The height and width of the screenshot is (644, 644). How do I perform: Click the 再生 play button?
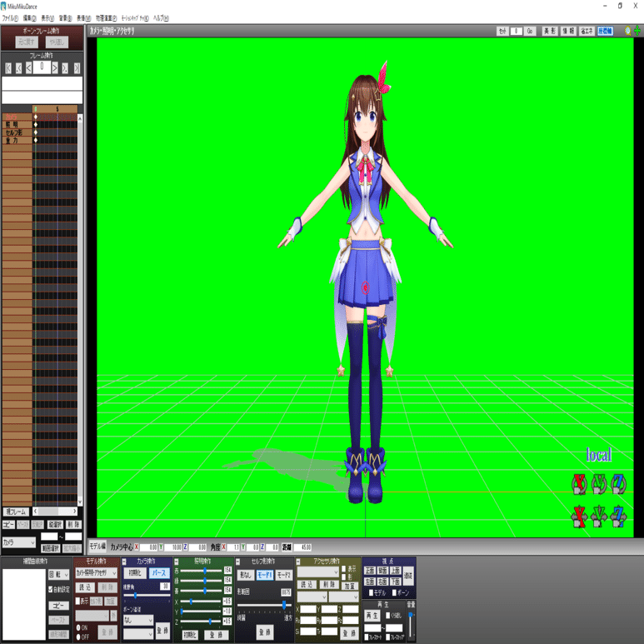[372, 615]
